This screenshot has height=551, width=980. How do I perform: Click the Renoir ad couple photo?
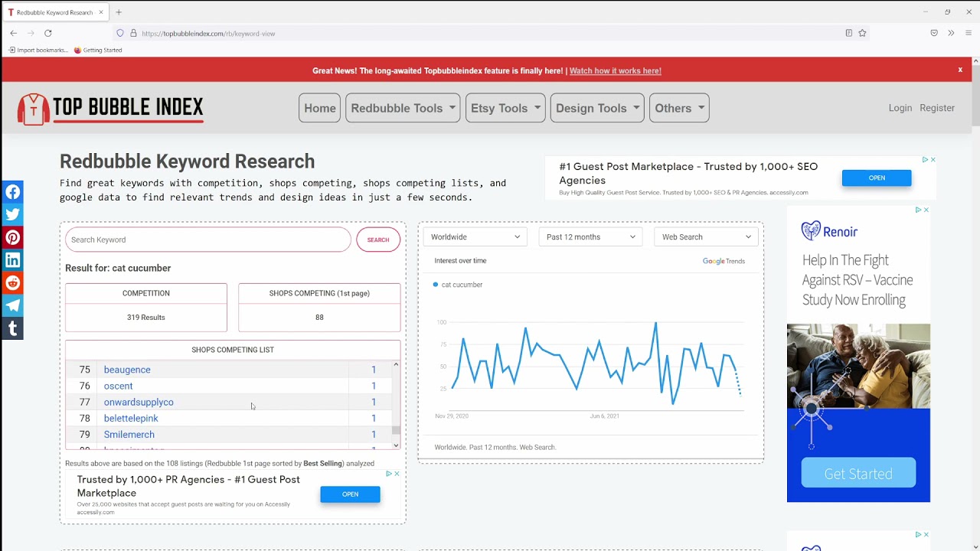858,366
